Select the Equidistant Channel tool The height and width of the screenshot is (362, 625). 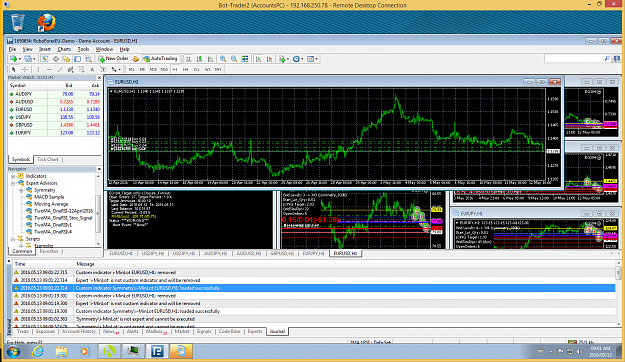tap(71, 69)
